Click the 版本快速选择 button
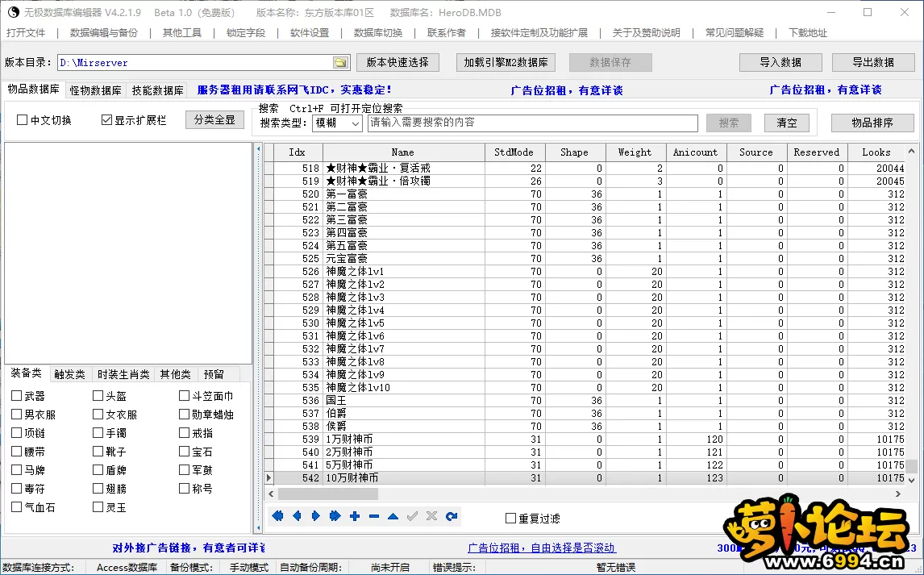 tap(397, 62)
